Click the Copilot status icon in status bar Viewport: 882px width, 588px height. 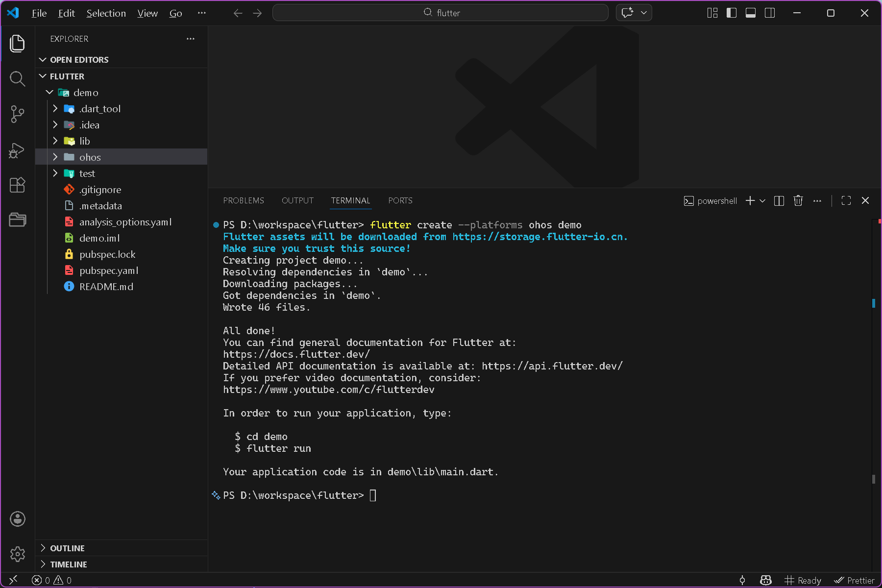[766, 580]
